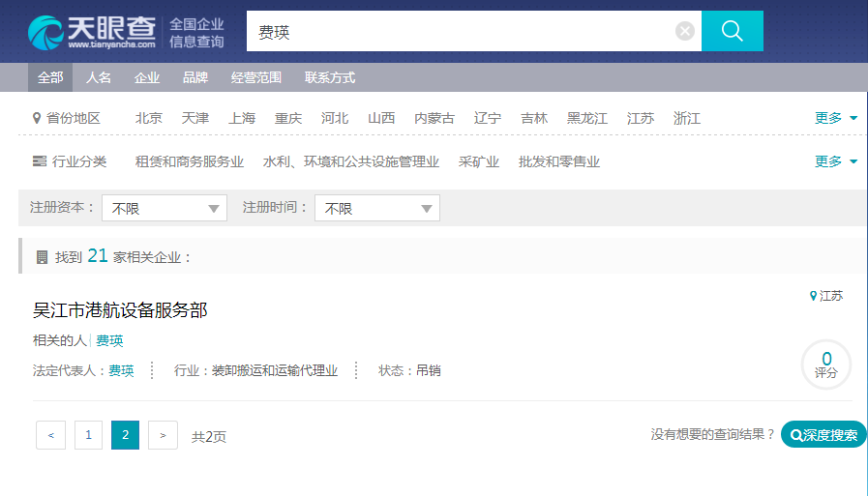Click the 深度搜索 button
Screen dimensions: 868x496
[x=823, y=435]
